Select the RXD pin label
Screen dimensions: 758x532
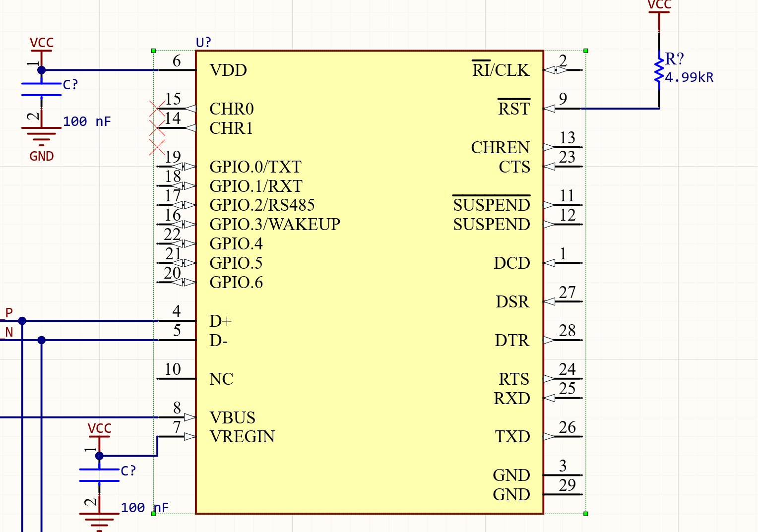point(512,399)
